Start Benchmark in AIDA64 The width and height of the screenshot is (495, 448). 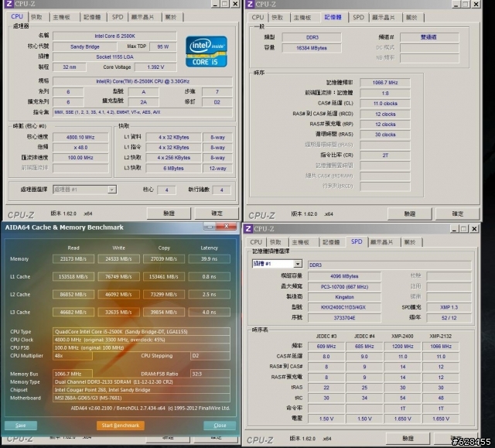pyautogui.click(x=121, y=426)
